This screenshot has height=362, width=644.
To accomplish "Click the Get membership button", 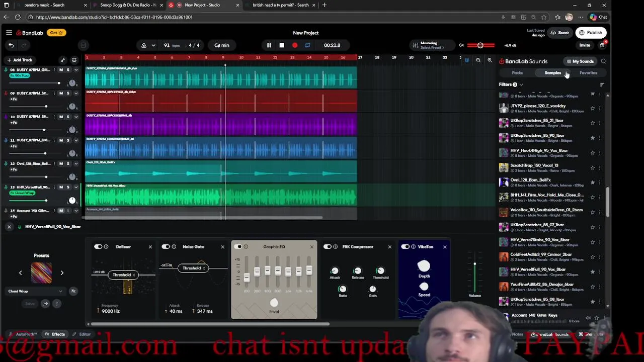I will [x=55, y=33].
